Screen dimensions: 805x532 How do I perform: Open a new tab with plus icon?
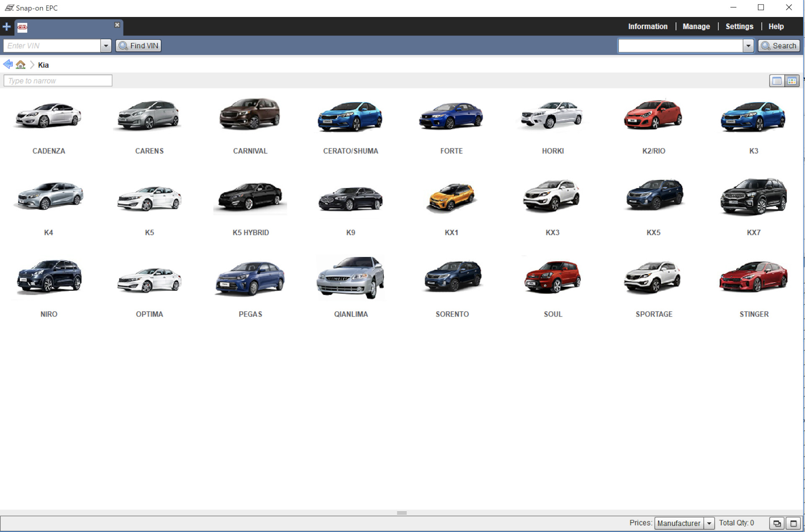(x=6, y=27)
